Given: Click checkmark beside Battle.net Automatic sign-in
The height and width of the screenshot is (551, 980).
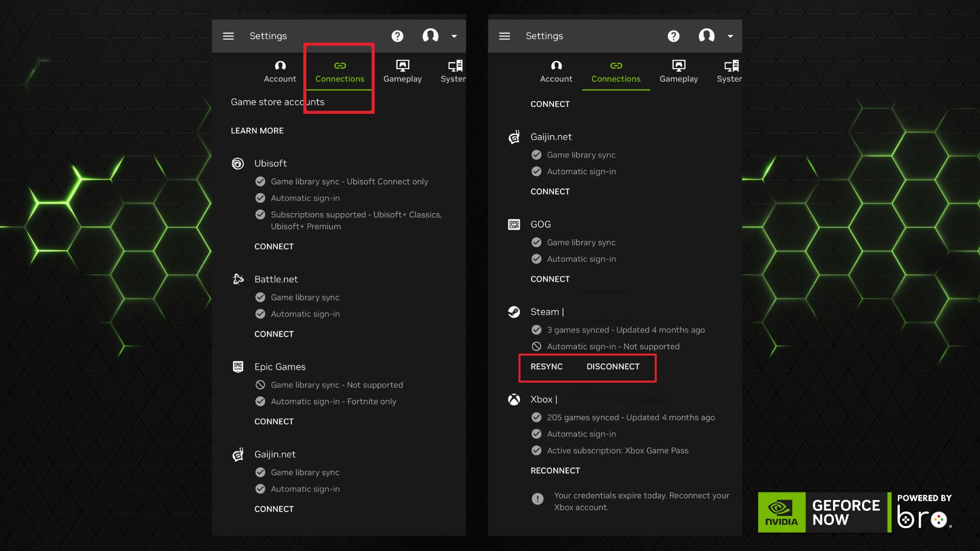Looking at the screenshot, I should [x=260, y=314].
